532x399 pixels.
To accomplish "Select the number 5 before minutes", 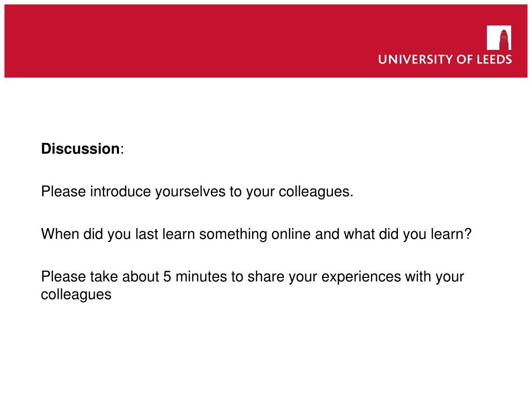I will 167,276.
